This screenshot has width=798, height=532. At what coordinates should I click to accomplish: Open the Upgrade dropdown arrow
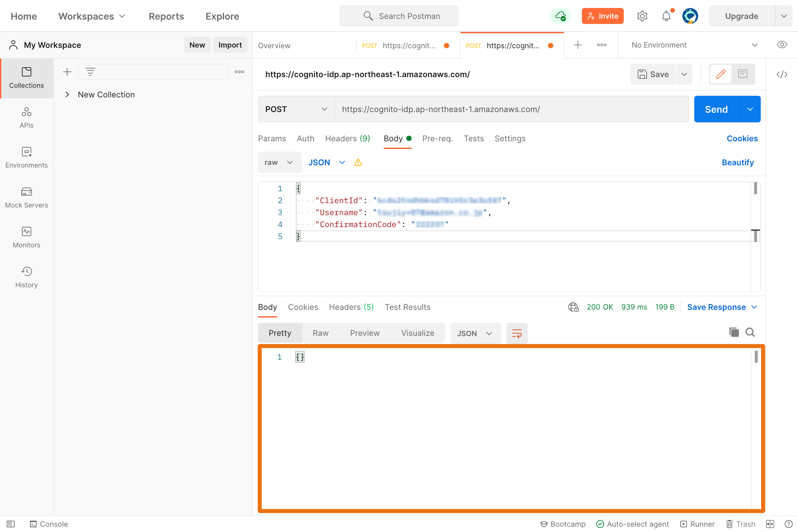tap(784, 16)
